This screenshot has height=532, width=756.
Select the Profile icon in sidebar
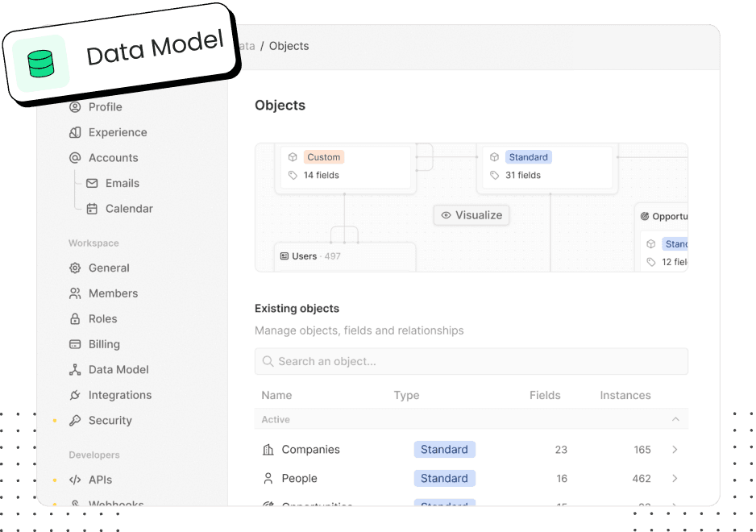click(74, 106)
